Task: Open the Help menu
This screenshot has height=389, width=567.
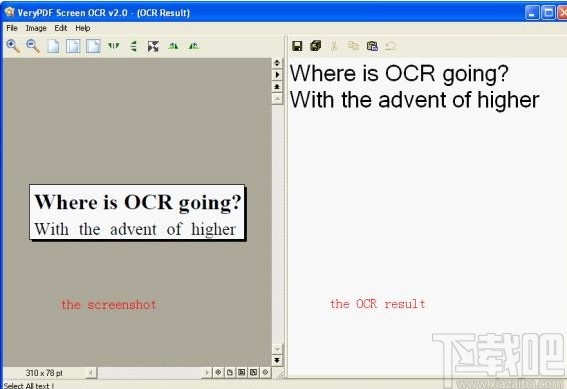Action: click(83, 28)
